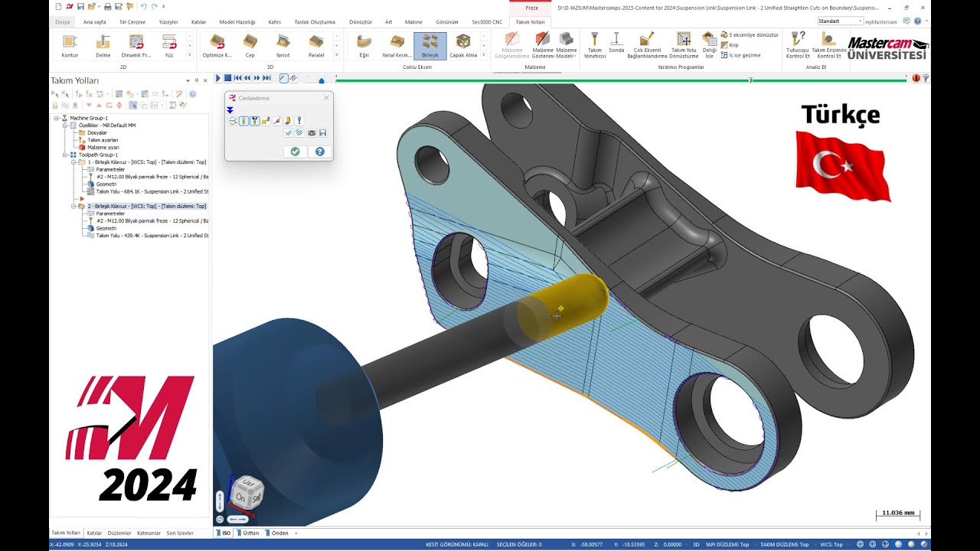
Task: Click the print icon in quick access toolbar
Action: point(108,6)
